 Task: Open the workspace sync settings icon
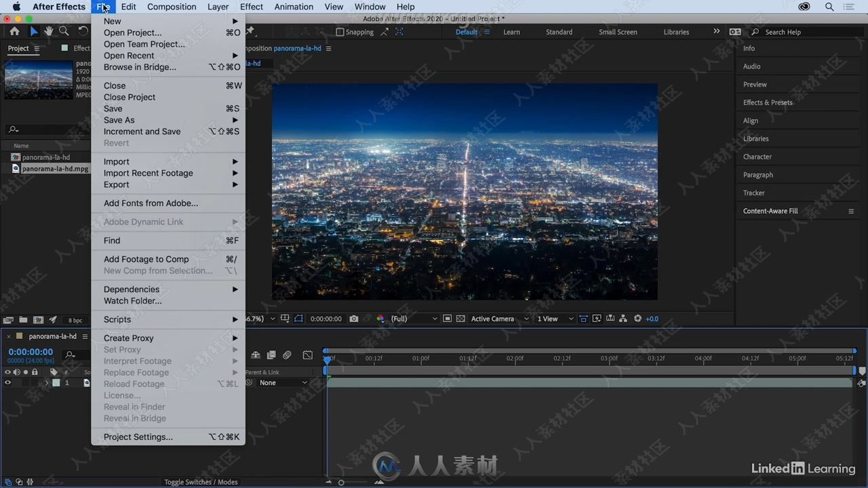click(x=735, y=32)
